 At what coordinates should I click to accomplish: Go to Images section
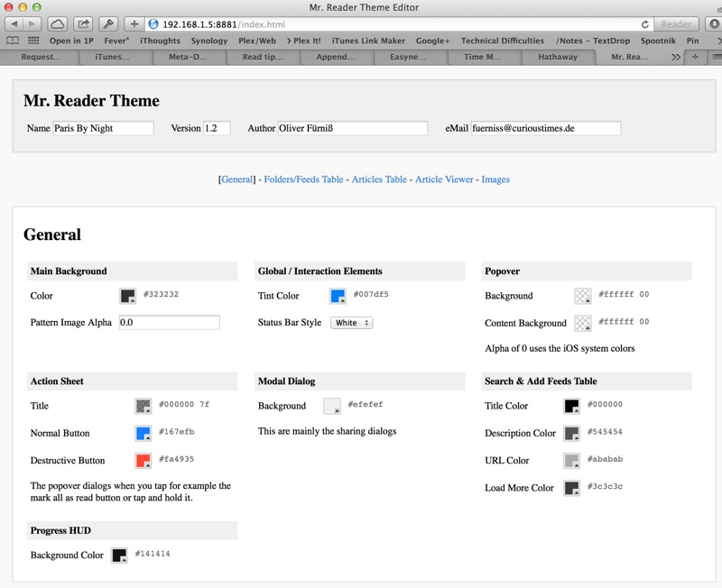coord(495,179)
